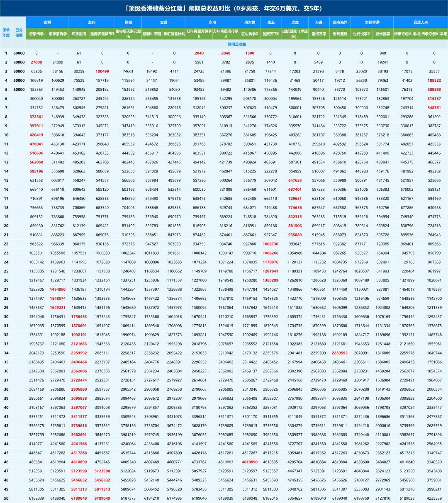Select the 已交保费 header cell
Viewport: 448px width, 503px height.
click(19, 32)
